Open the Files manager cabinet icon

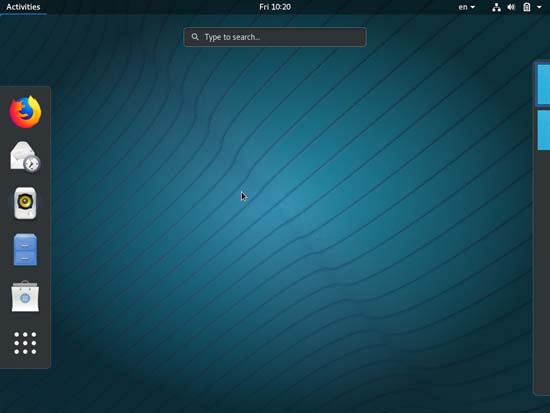pyautogui.click(x=25, y=249)
